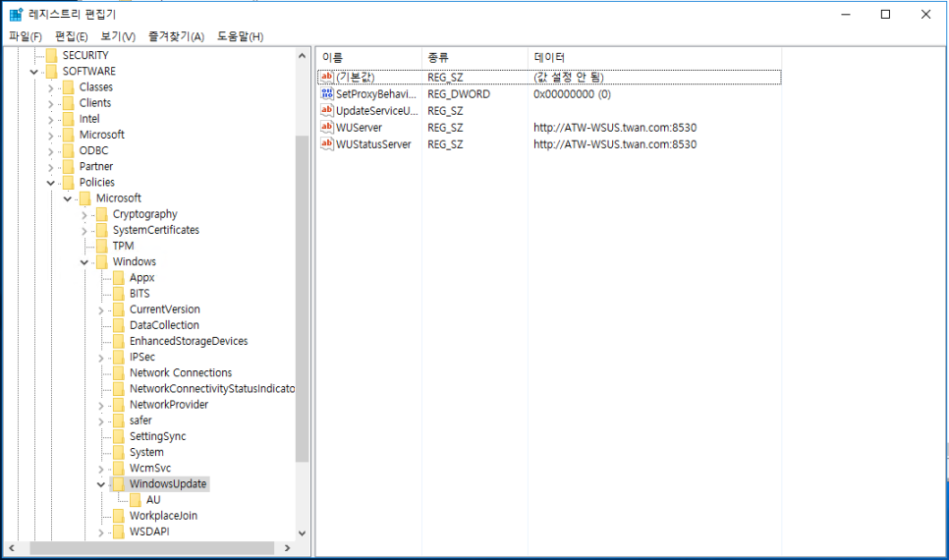Select the WorkplaceJoin folder icon
Image resolution: width=949 pixels, height=560 pixels.
click(x=119, y=515)
